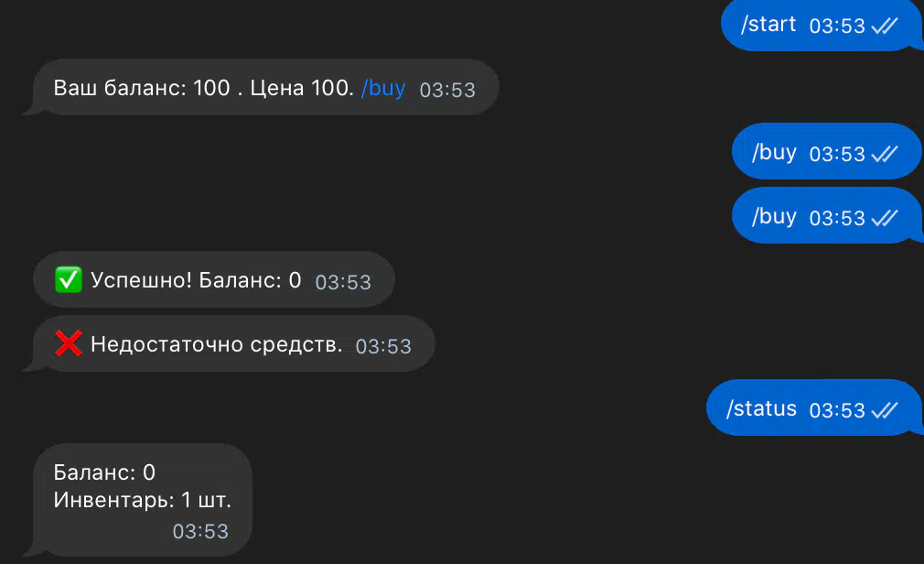
Task: Click the green checkmark emoji
Action: pos(69,280)
